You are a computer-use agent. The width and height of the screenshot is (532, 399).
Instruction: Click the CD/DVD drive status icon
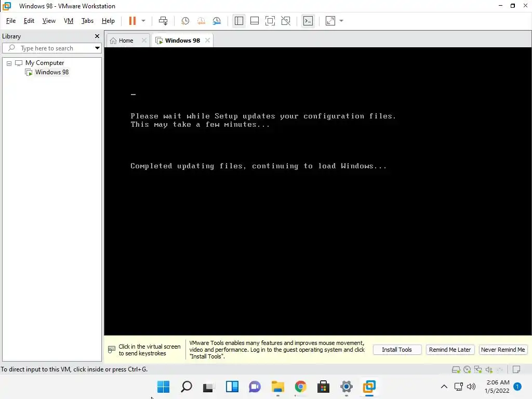point(467,369)
